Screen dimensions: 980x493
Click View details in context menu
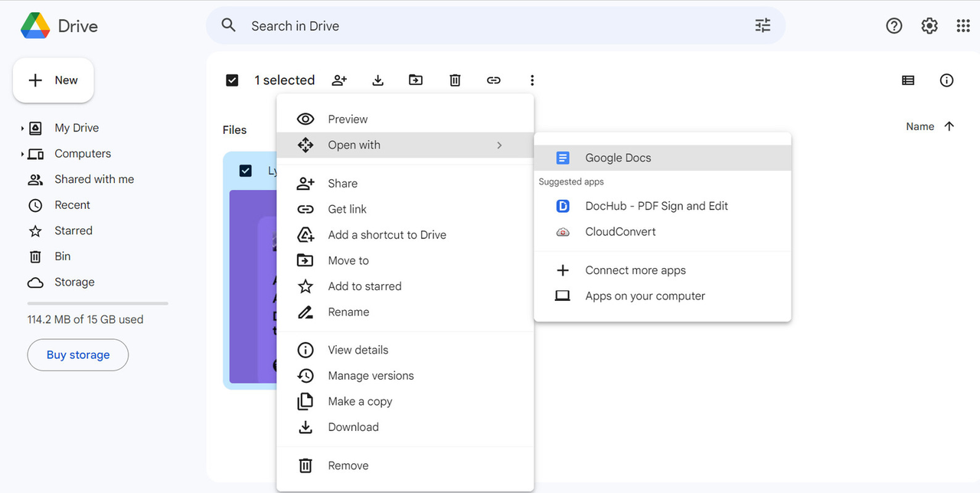tap(405, 351)
